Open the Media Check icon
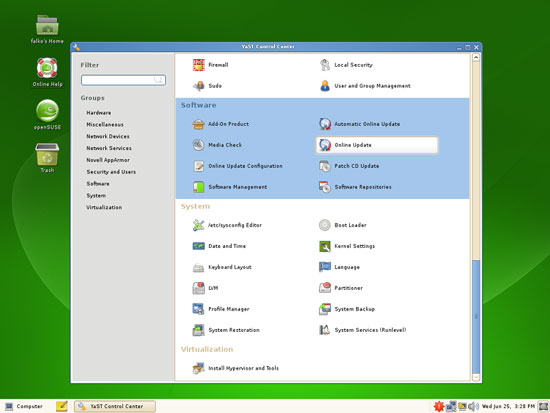This screenshot has width=550, height=413. (199, 145)
